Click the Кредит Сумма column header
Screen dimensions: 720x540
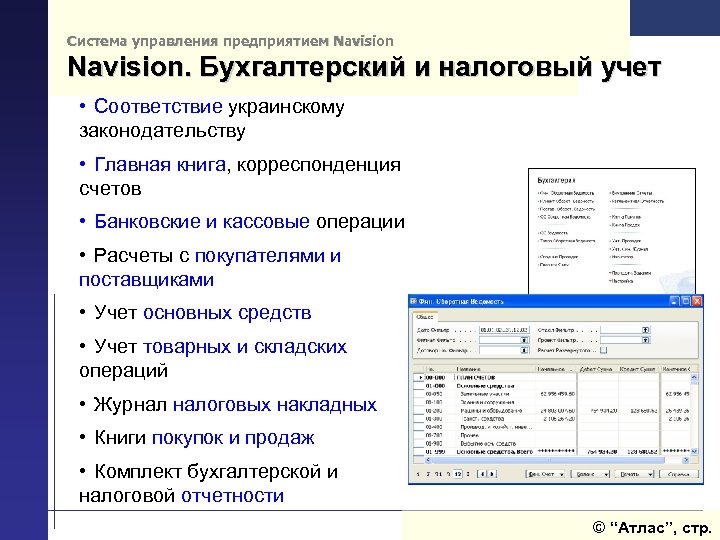click(638, 369)
